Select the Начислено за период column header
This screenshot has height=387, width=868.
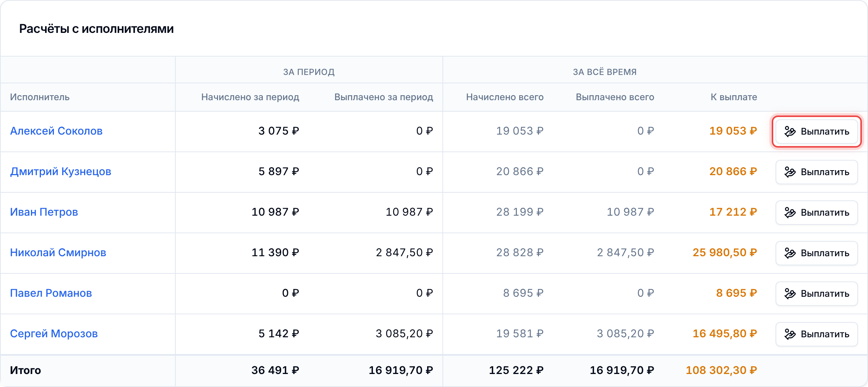point(250,97)
